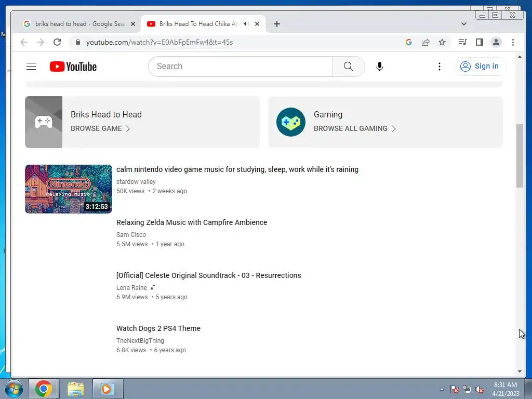
Task: Go to YouTube home via logo
Action: click(73, 66)
